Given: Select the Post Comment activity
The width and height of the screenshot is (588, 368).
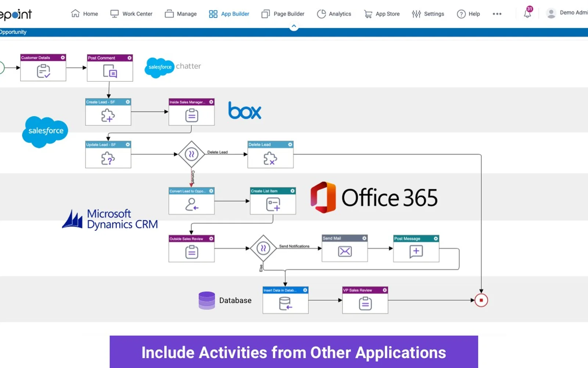Looking at the screenshot, I should [x=110, y=68].
